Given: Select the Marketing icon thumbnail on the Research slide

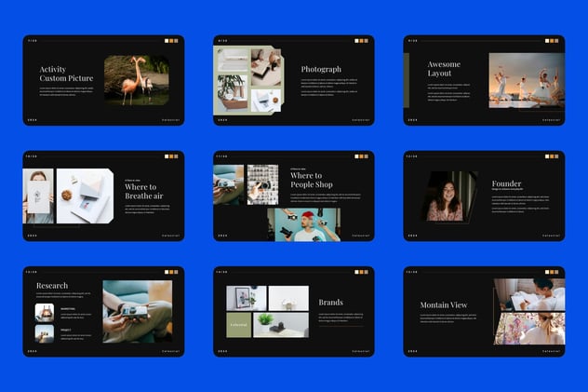Looking at the screenshot, I should point(45,313).
